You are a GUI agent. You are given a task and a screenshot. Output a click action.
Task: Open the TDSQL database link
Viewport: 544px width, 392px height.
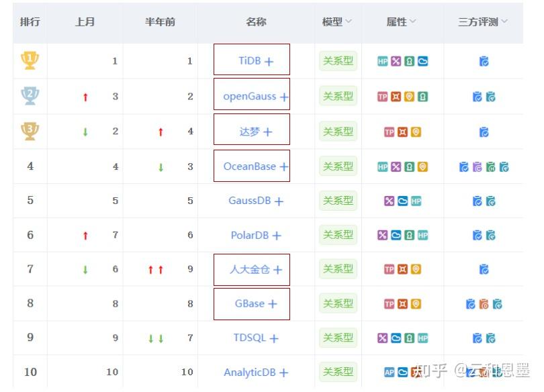point(248,338)
